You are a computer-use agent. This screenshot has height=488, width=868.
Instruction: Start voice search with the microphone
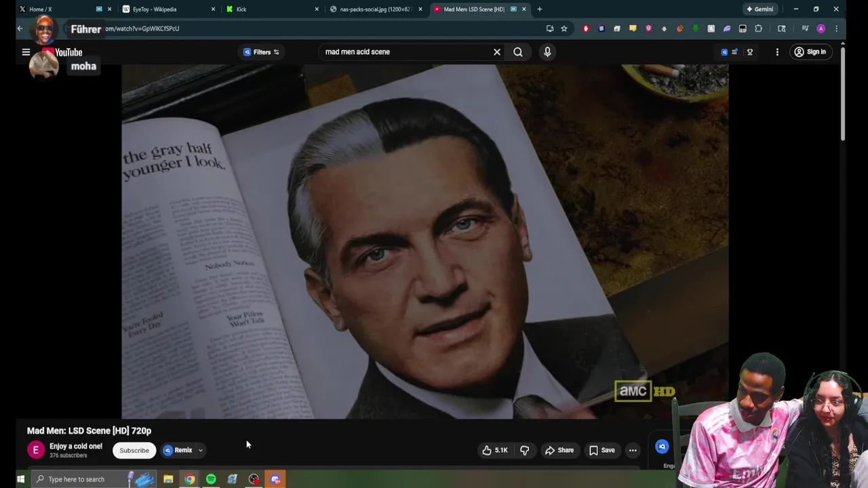(x=547, y=52)
